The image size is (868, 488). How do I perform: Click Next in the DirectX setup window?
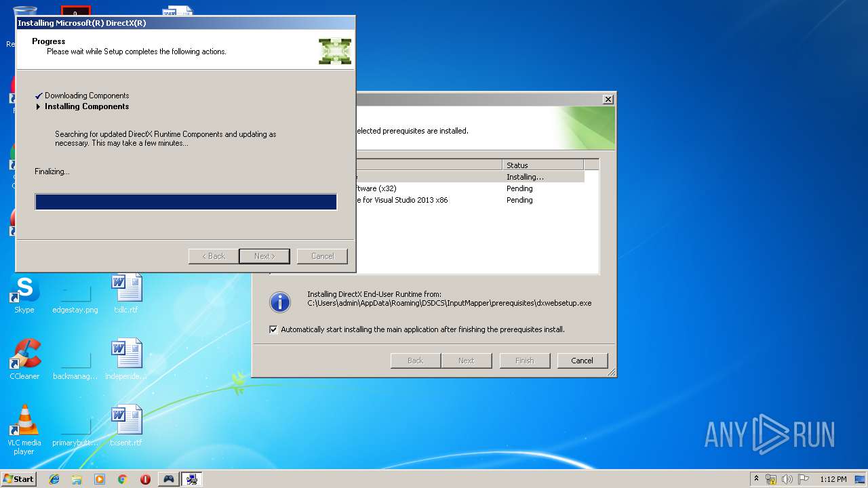point(264,256)
